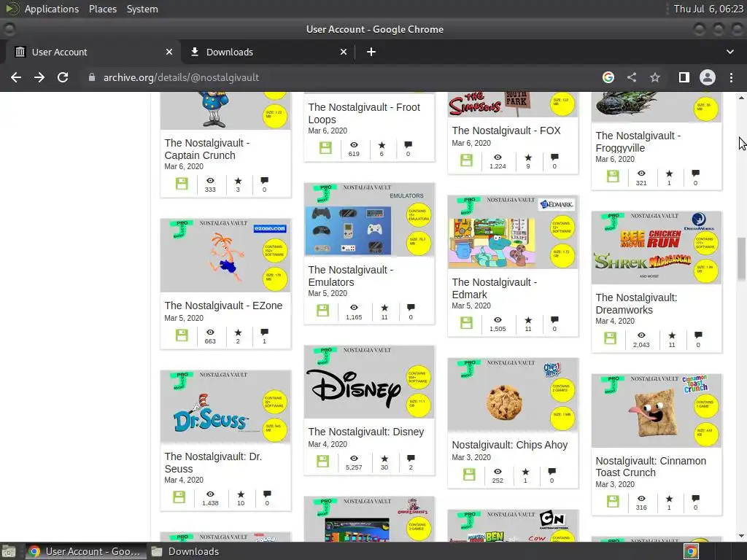Image resolution: width=747 pixels, height=560 pixels.
Task: Open Nostalgivault: Chips Ahoy title
Action: 510,445
